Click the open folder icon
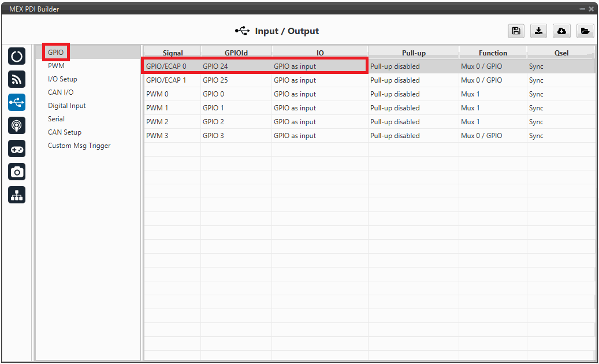599x364 pixels. pos(585,31)
